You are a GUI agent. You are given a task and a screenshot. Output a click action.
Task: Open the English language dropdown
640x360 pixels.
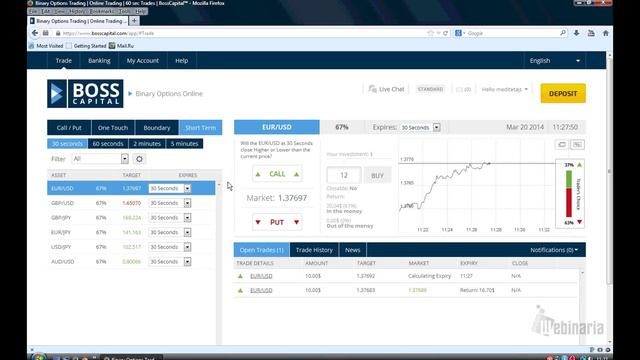click(x=554, y=60)
